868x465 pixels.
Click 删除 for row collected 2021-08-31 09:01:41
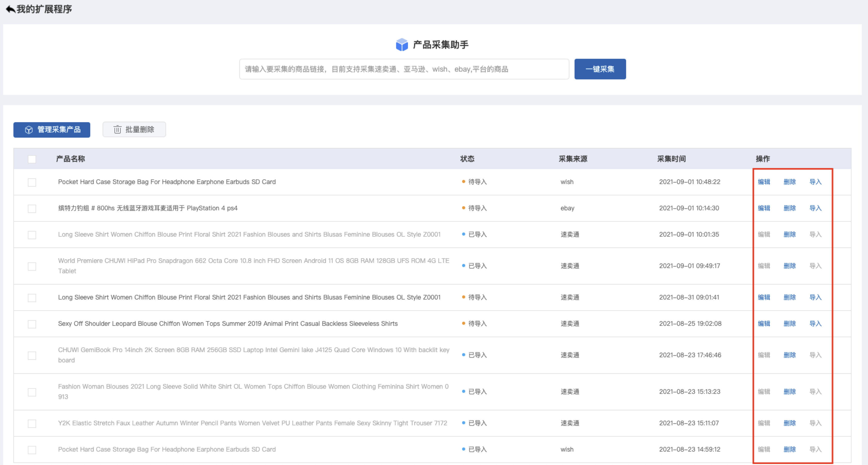coord(790,297)
